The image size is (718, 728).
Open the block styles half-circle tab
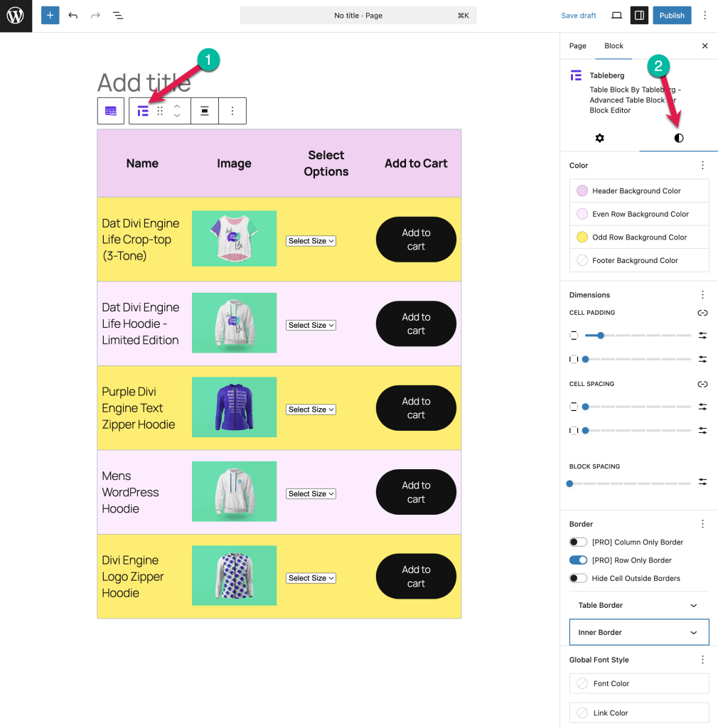tap(679, 138)
